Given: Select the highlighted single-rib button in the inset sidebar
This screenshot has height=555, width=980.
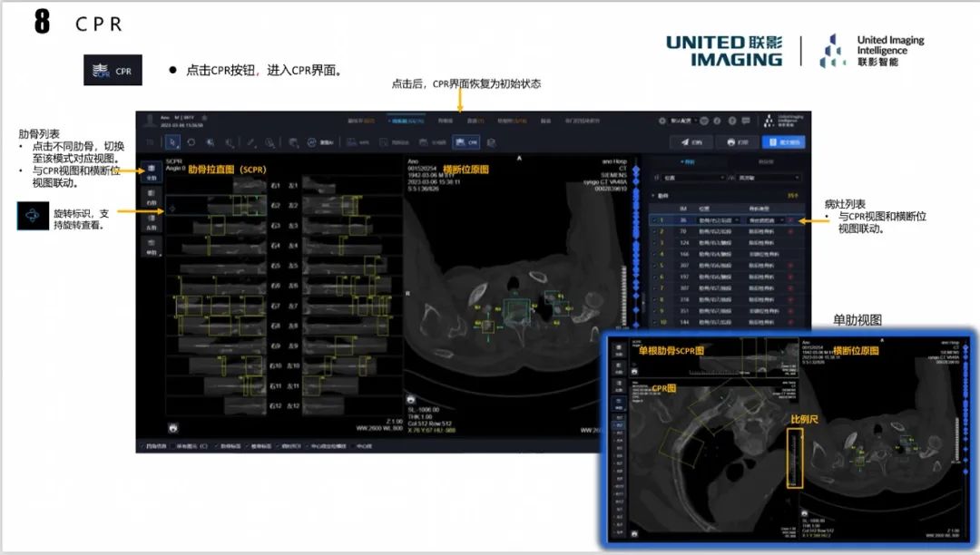Looking at the screenshot, I should pos(619,404).
